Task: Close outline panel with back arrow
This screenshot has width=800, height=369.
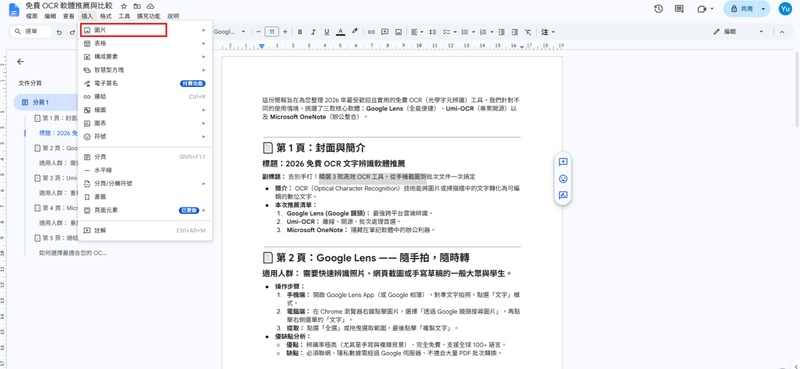Action: coord(20,62)
